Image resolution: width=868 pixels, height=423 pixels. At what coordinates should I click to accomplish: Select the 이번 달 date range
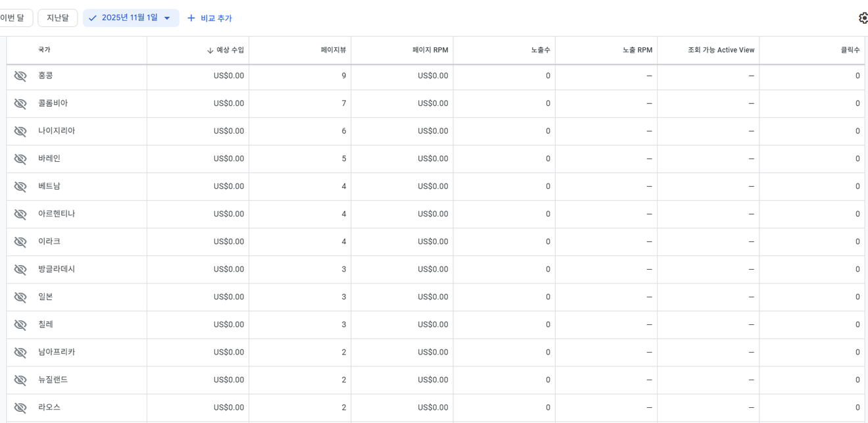point(12,18)
